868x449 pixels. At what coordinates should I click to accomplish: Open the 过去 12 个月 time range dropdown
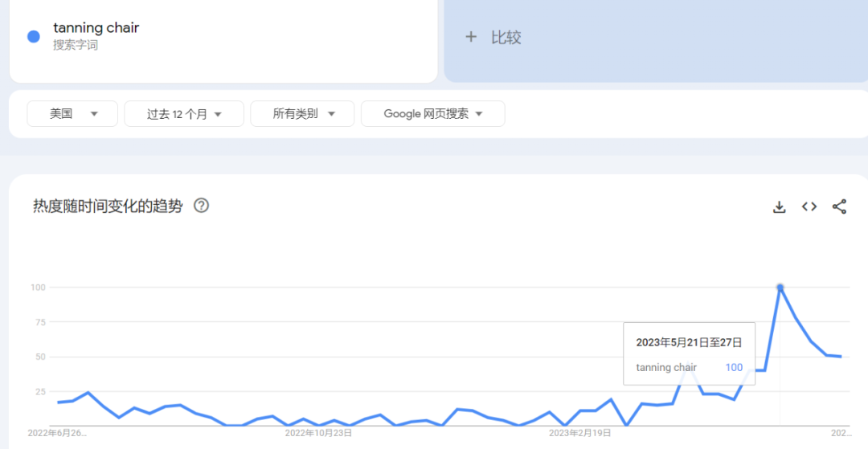click(183, 114)
